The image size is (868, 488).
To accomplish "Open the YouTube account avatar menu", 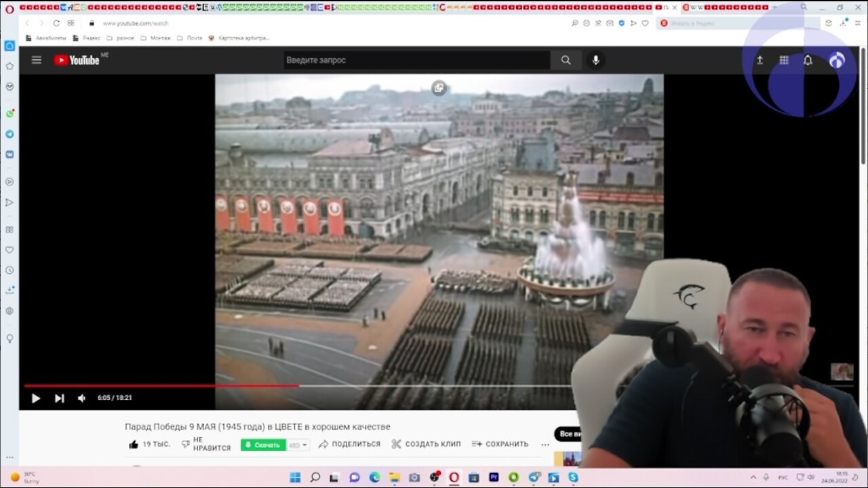I will coord(837,60).
